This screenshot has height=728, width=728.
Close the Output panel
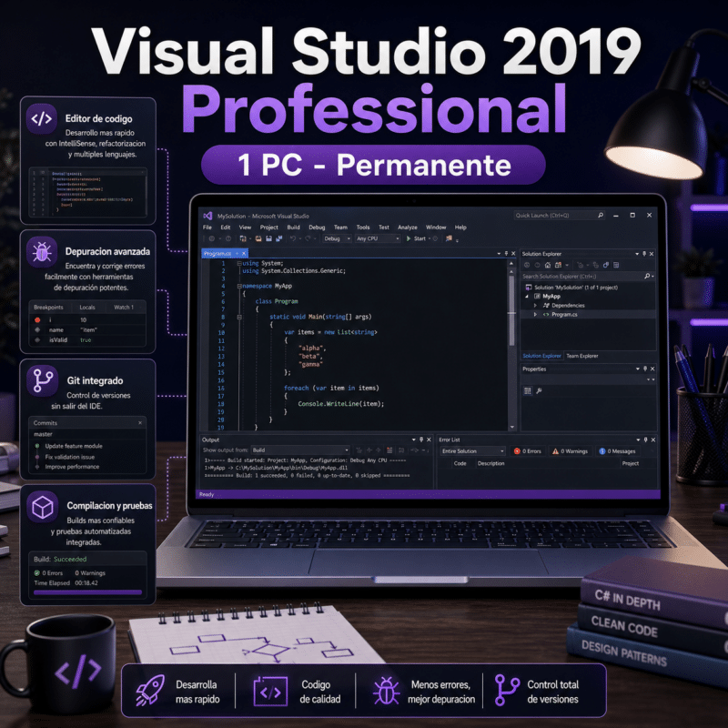pos(429,440)
